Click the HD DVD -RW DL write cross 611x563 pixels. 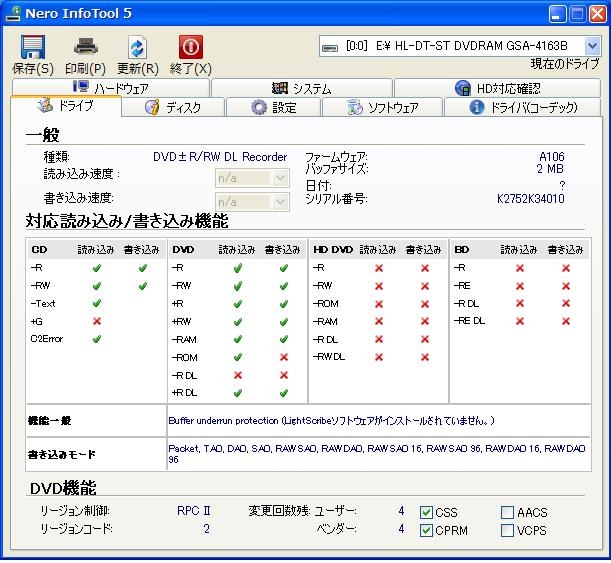click(425, 357)
